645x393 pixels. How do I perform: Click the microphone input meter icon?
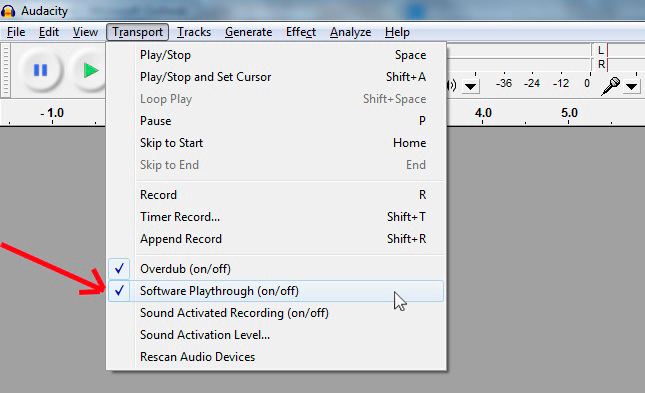point(610,86)
